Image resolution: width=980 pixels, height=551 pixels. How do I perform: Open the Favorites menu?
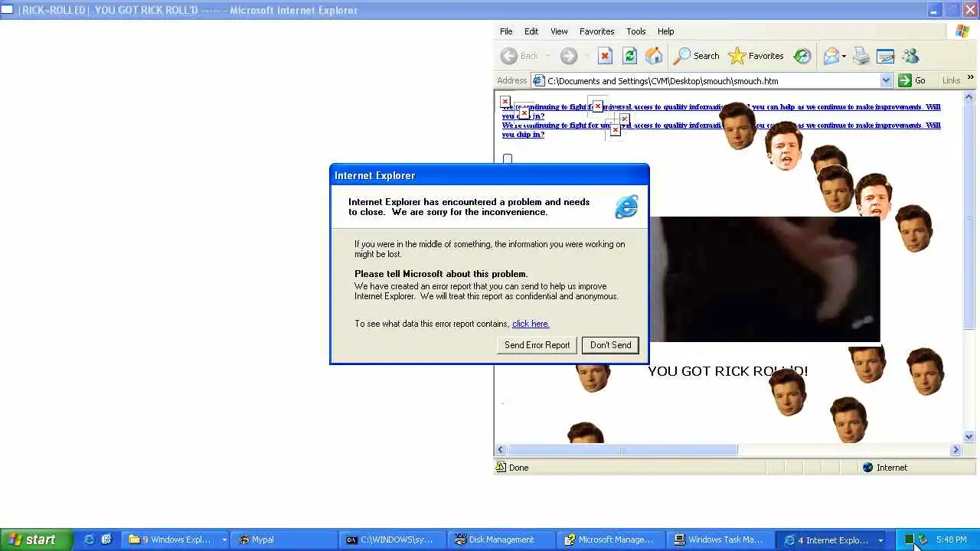(596, 31)
